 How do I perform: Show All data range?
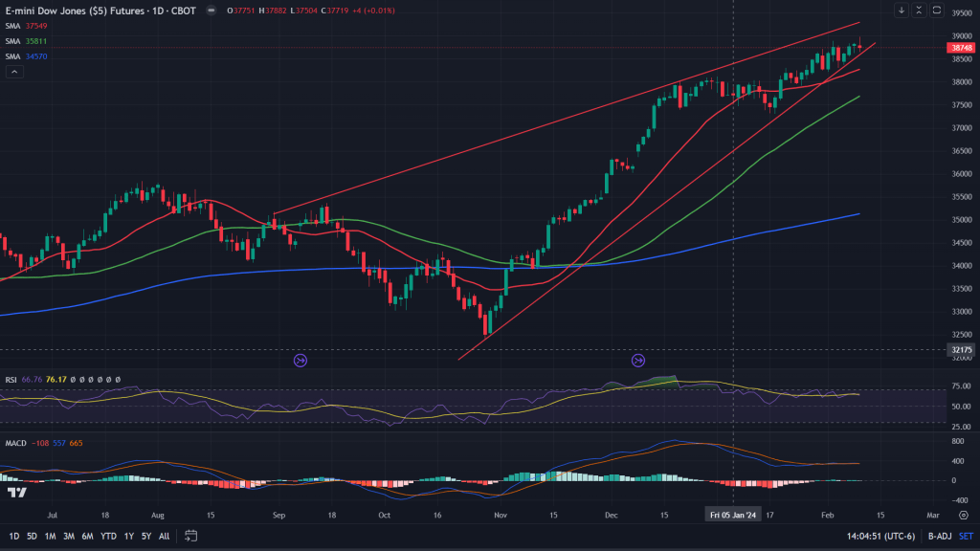tap(164, 536)
